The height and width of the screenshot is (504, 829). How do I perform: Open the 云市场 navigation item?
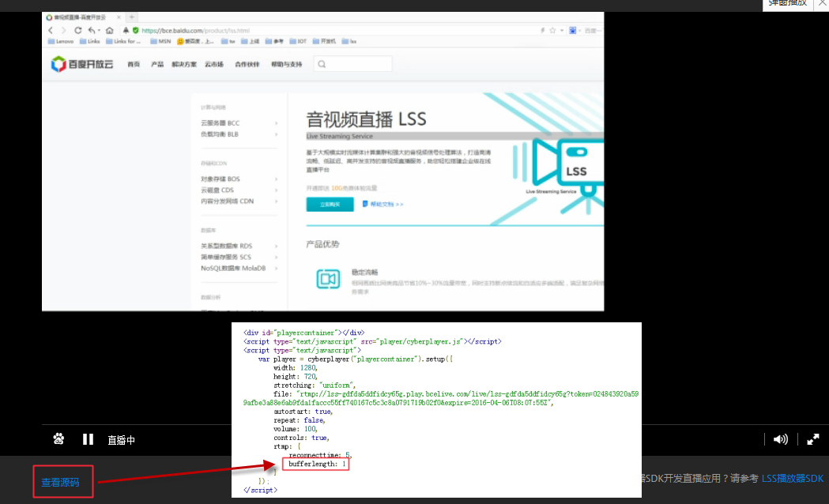pyautogui.click(x=214, y=65)
